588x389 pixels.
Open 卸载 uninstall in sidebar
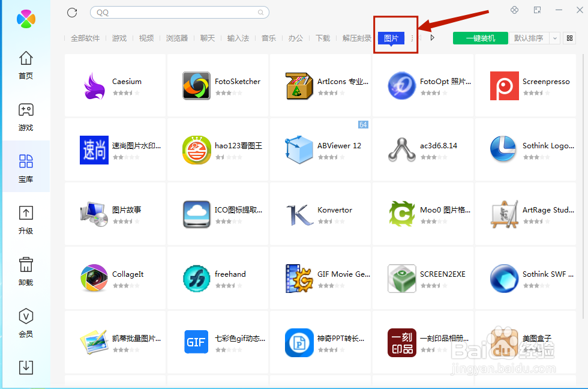tap(26, 271)
